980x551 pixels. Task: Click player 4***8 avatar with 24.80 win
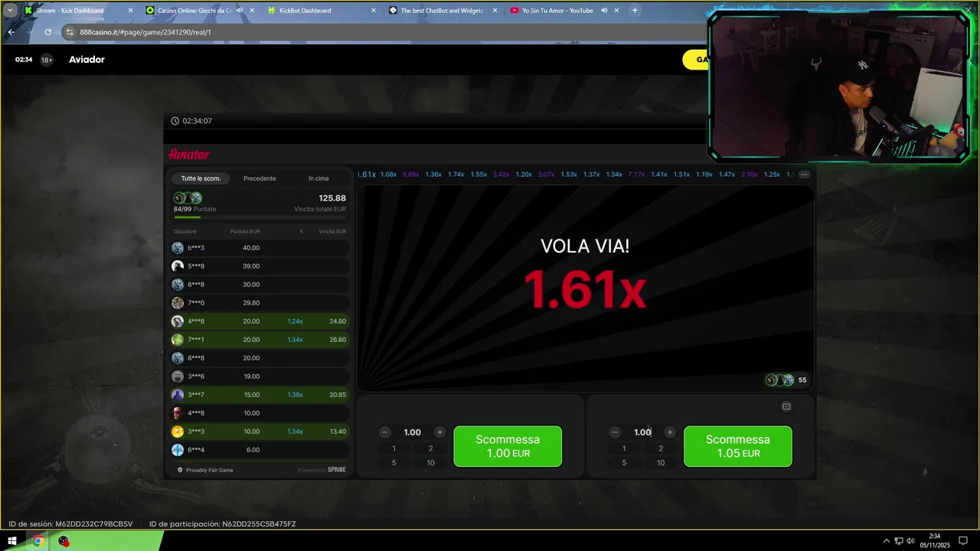click(x=178, y=321)
